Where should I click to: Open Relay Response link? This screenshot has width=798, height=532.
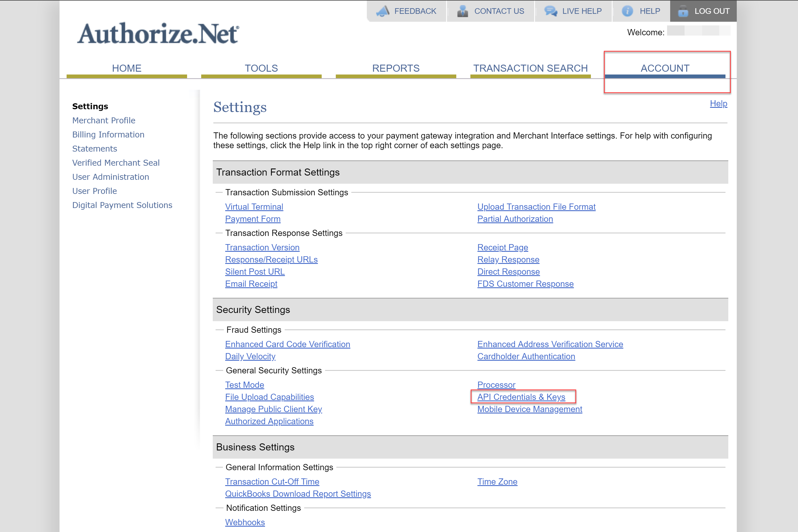coord(508,260)
